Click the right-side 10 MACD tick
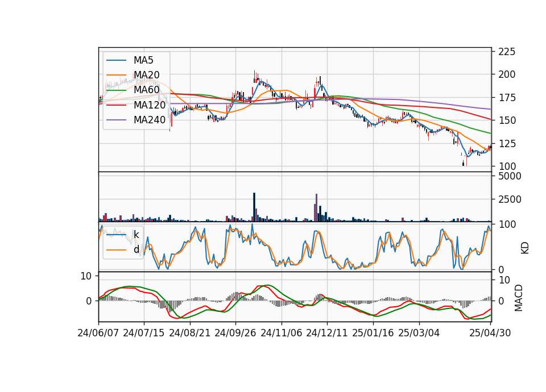This screenshot has width=546, height=392. point(504,280)
